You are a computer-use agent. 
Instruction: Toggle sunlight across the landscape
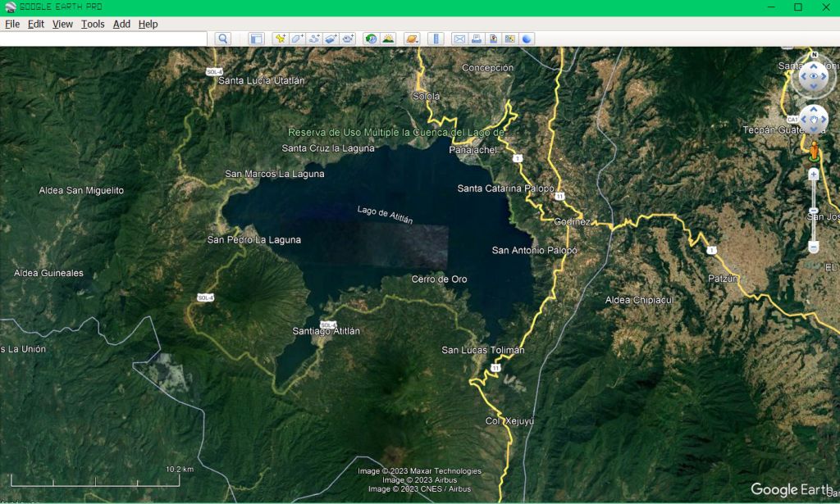click(x=388, y=39)
